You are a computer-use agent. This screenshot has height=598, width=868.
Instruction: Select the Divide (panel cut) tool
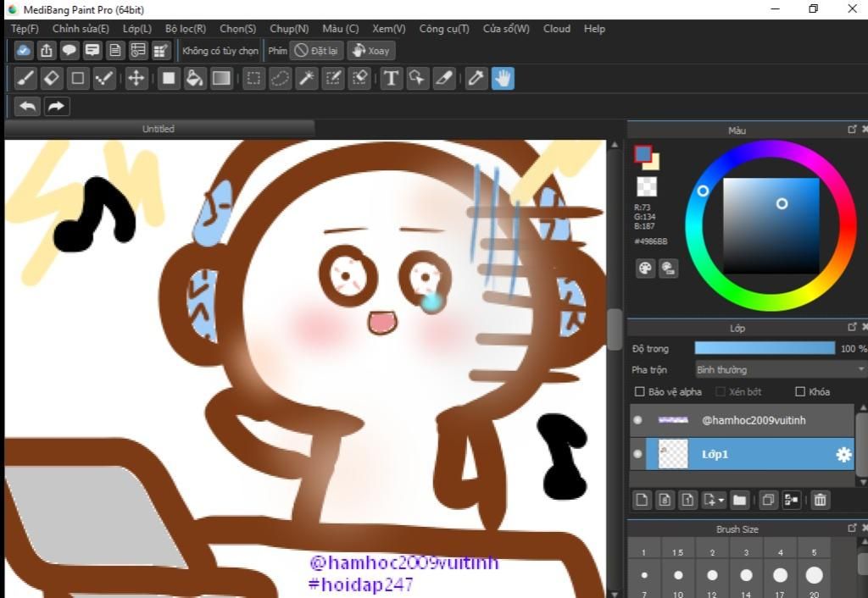444,78
